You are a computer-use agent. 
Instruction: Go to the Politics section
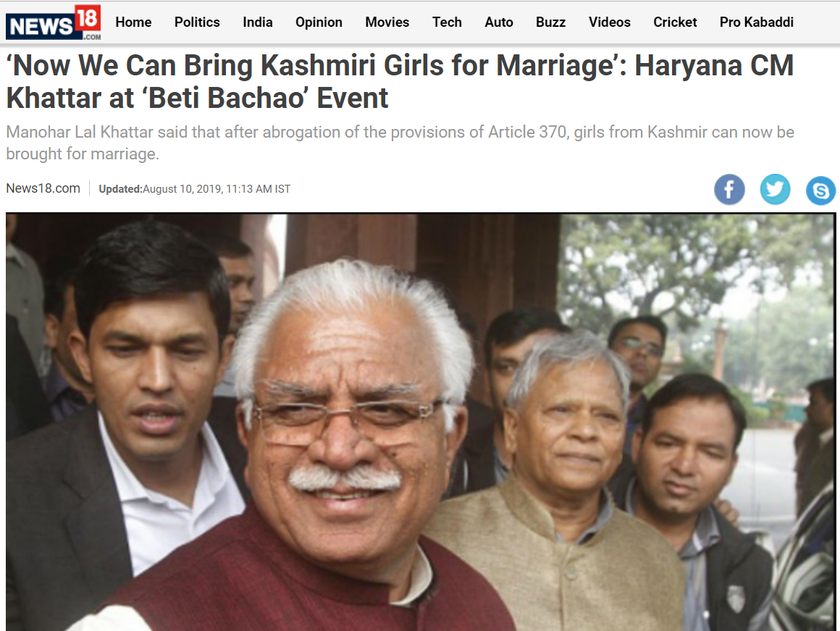(x=197, y=22)
